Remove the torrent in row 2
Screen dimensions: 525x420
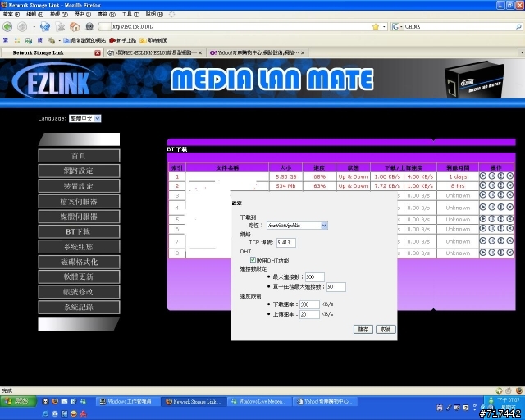(x=510, y=185)
